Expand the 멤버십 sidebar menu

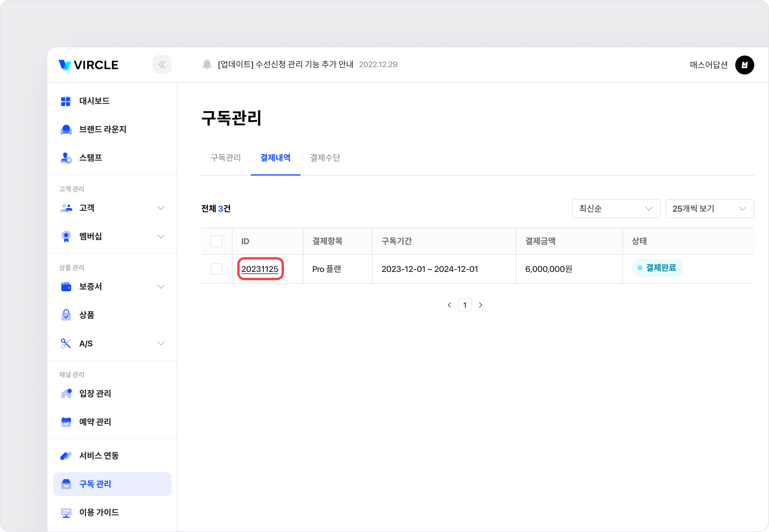(x=161, y=236)
